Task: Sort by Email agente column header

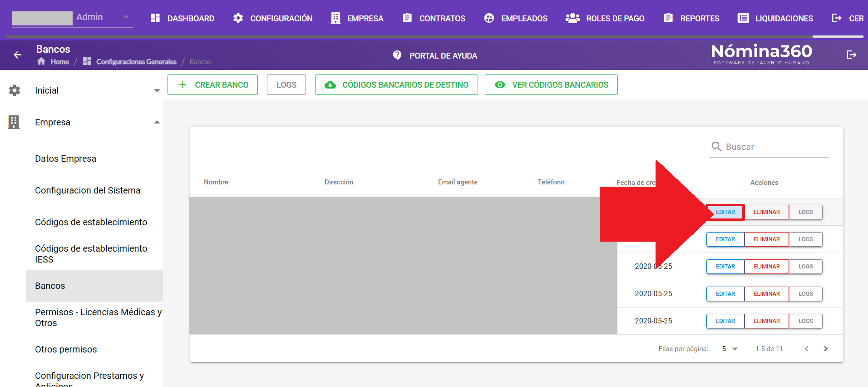Action: coord(458,182)
